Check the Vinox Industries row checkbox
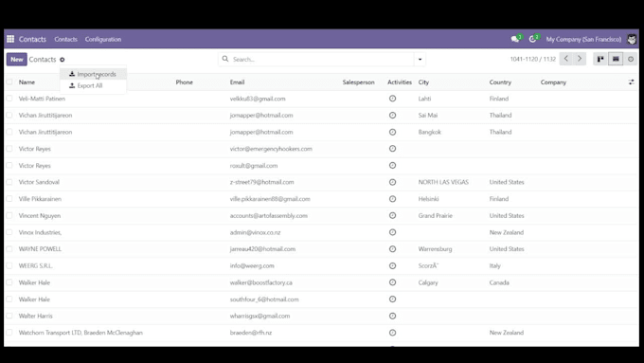Screen dimensions: 644x363 click(9, 232)
